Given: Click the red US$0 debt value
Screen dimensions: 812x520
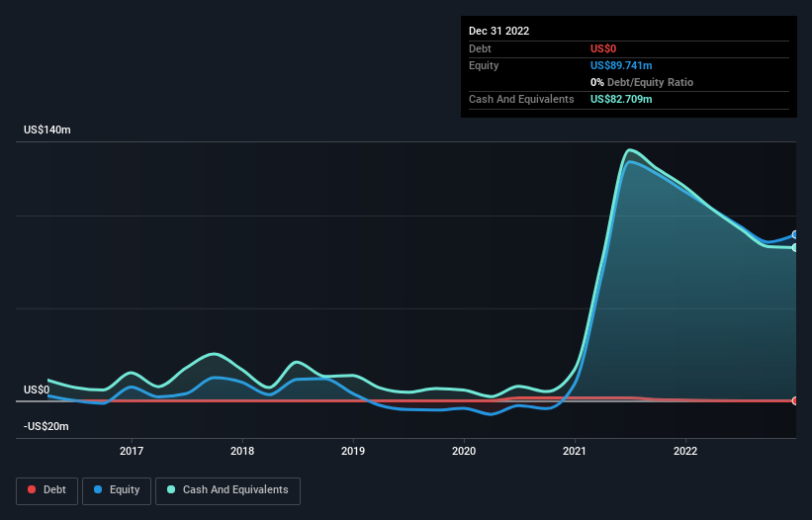Looking at the screenshot, I should click(603, 48).
